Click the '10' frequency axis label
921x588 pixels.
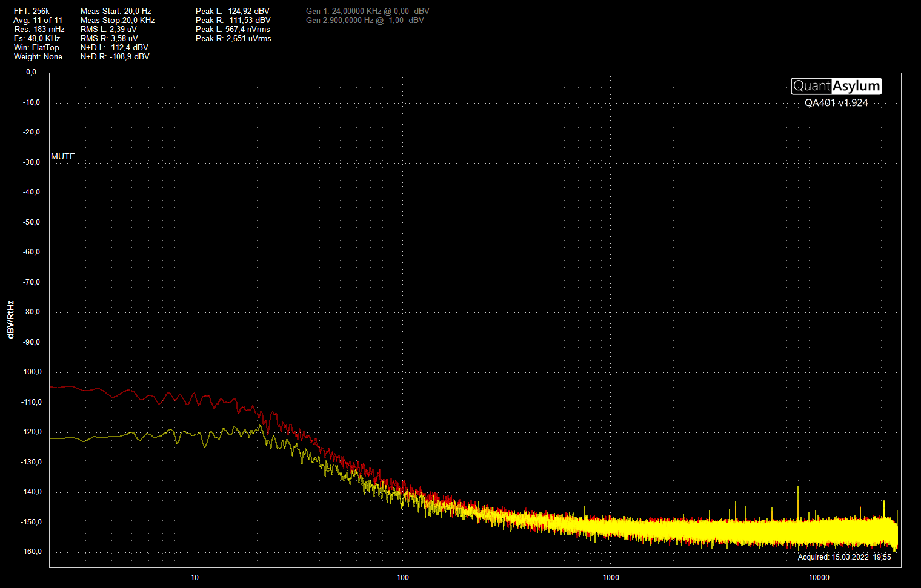coord(195,578)
